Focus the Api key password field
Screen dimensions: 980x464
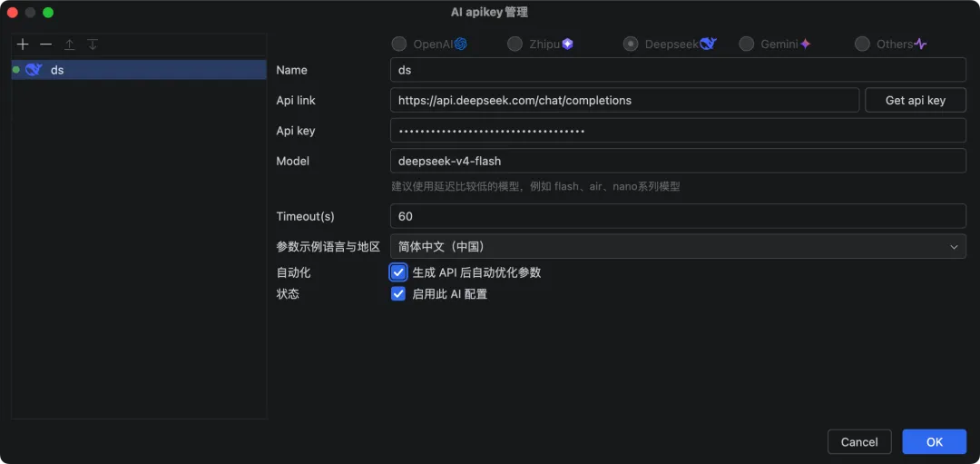tap(678, 131)
